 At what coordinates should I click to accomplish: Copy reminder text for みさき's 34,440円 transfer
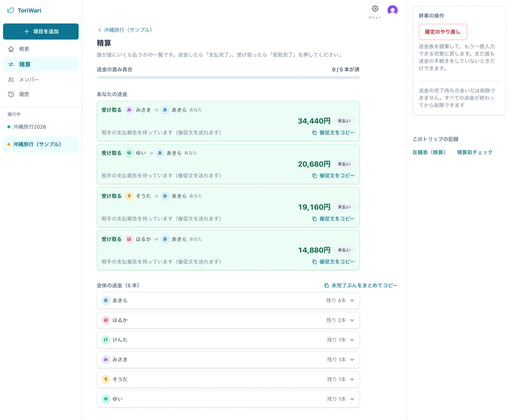333,132
